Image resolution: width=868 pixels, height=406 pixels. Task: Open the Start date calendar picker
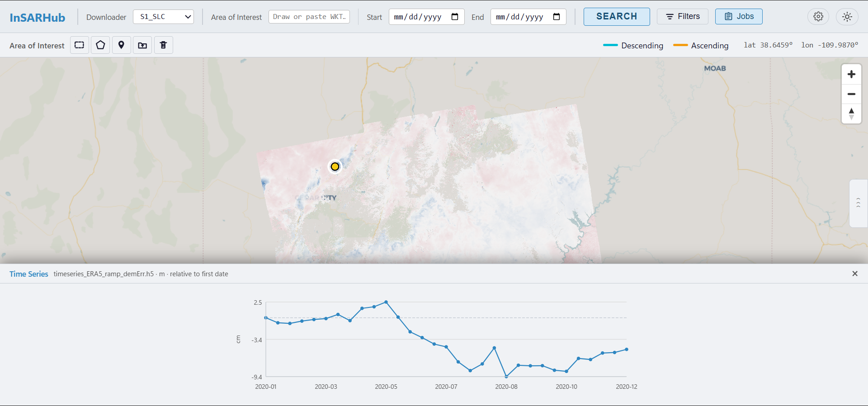point(455,17)
